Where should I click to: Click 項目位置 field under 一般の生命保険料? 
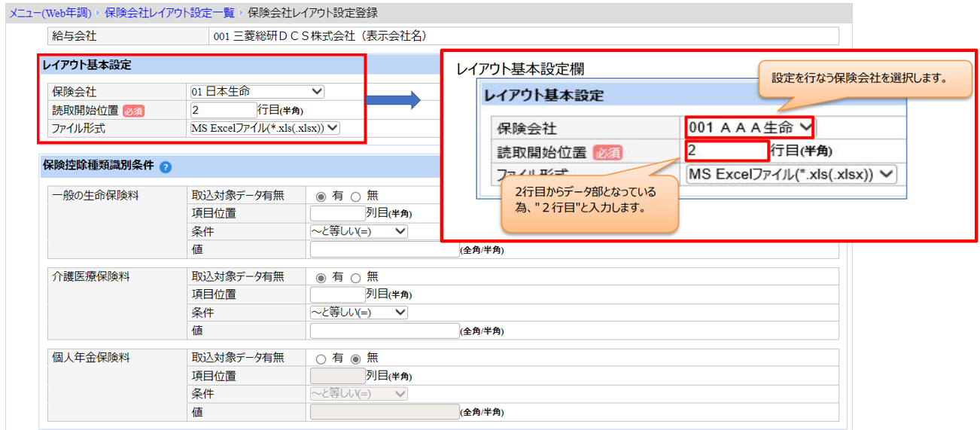point(337,213)
